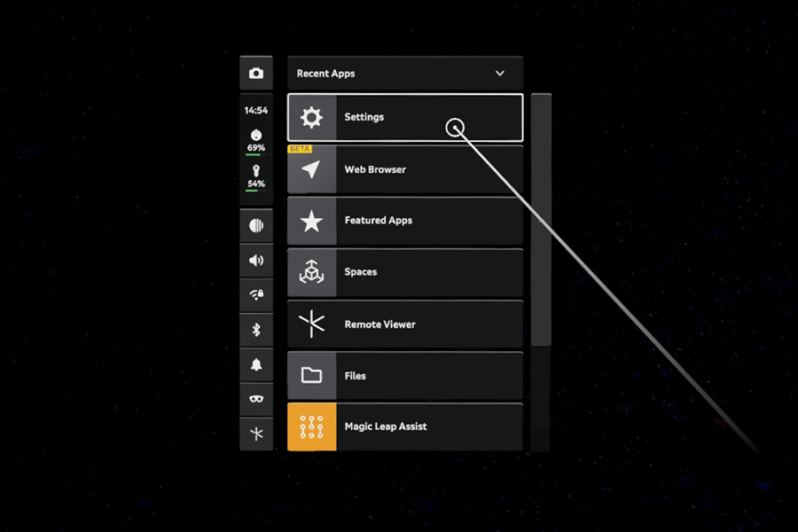Click the 69% headset battery indicator

[256, 142]
